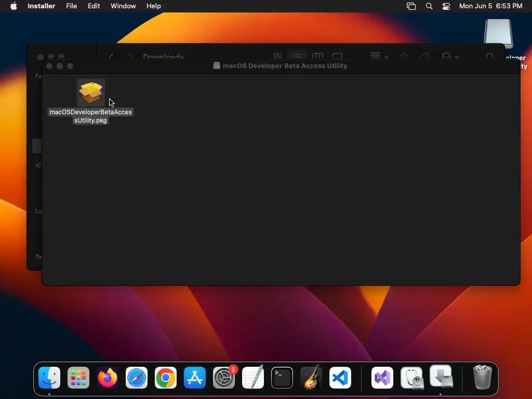Open Disk Utility from the Dock
The height and width of the screenshot is (399, 532).
tap(411, 378)
